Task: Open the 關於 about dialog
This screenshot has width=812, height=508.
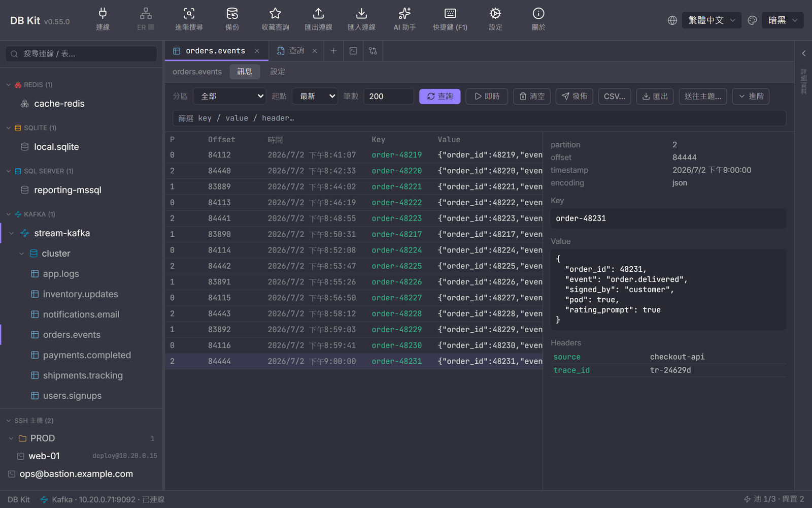Action: point(538,19)
